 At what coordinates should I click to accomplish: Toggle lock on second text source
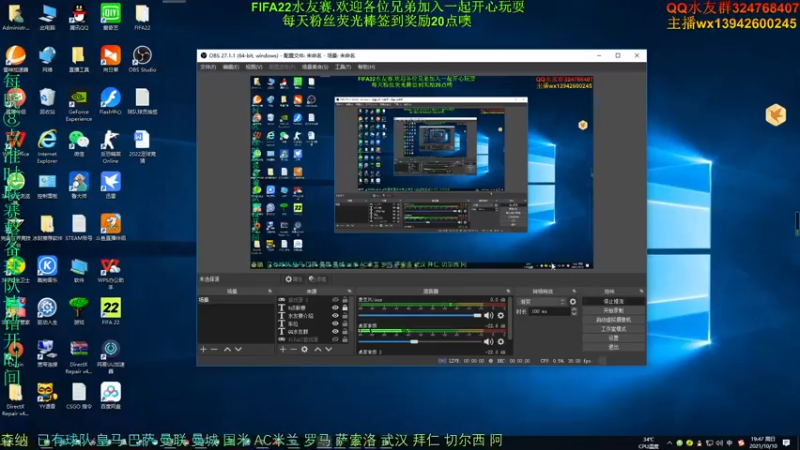click(x=345, y=308)
